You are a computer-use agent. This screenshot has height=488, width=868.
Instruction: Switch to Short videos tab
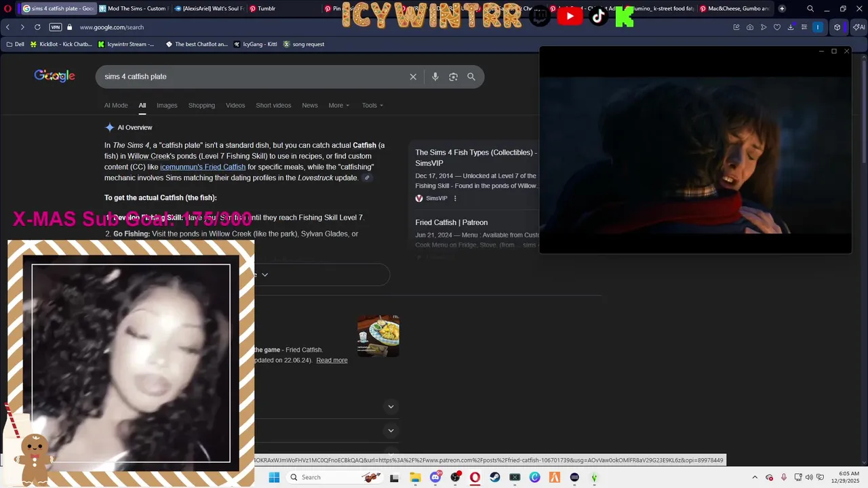[273, 105]
